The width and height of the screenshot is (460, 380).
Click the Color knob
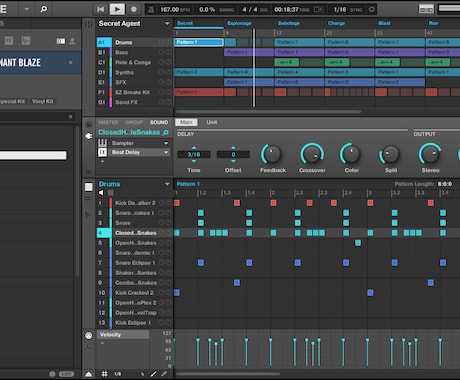tap(351, 154)
